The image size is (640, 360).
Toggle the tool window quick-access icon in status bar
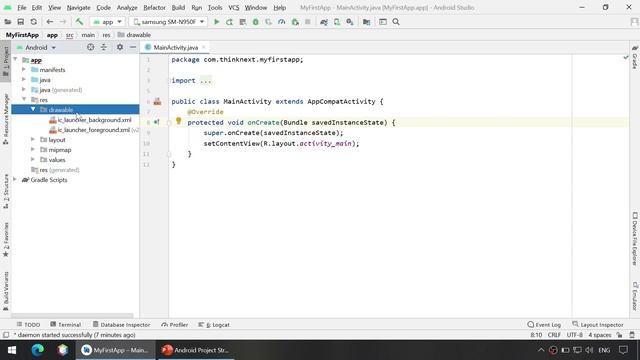click(6, 335)
